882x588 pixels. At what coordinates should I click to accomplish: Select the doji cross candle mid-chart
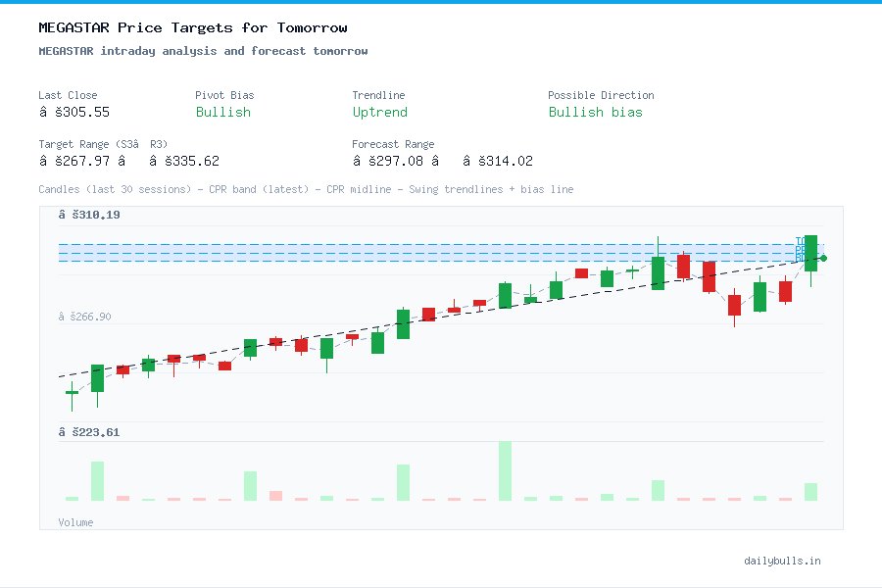[632, 270]
